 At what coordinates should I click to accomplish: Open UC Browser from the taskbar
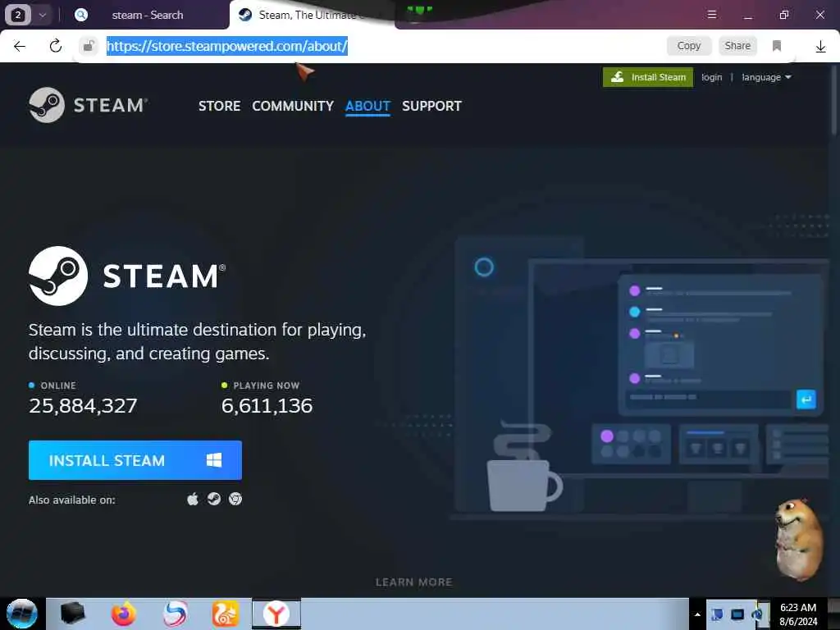coord(226,614)
